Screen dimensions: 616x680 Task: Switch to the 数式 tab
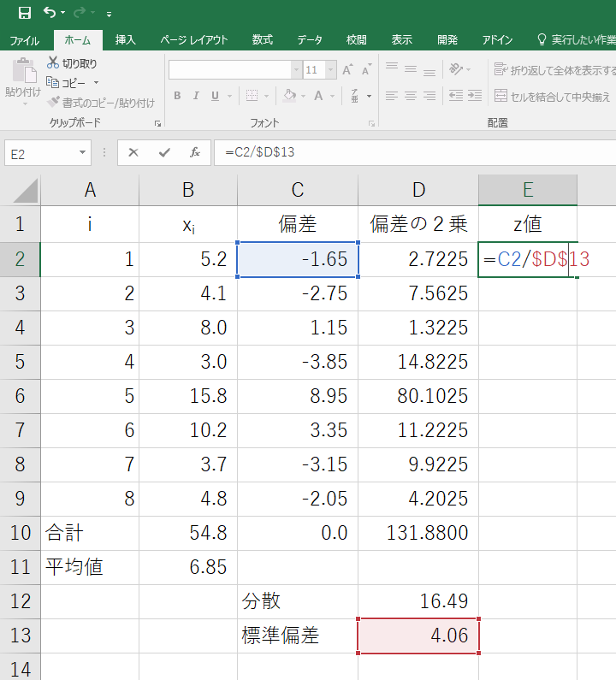coord(263,40)
